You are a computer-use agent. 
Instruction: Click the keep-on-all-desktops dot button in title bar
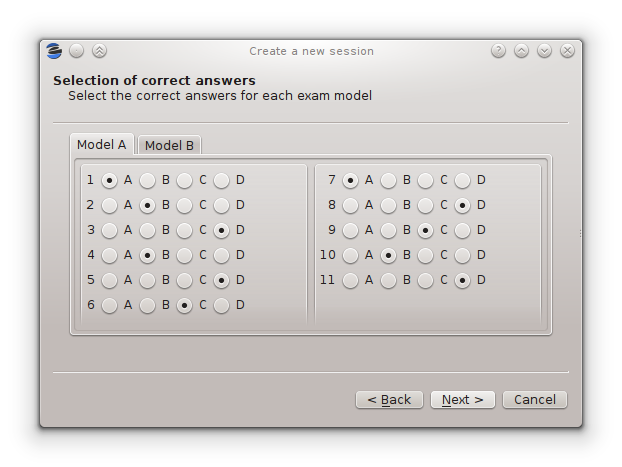(77, 51)
